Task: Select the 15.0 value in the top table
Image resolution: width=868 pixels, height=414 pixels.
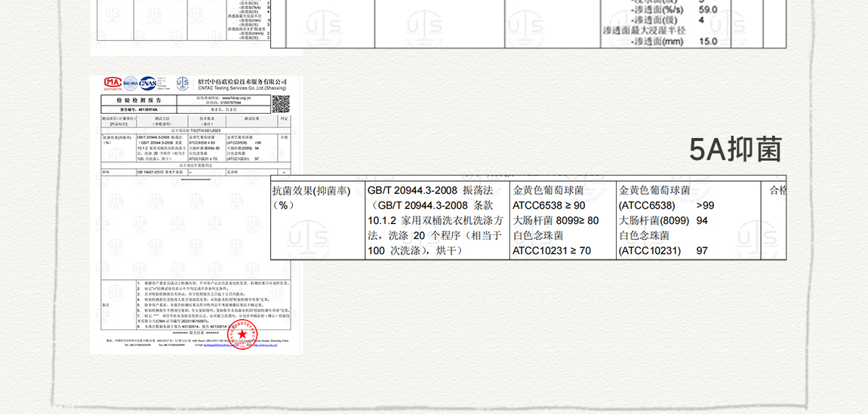Action: coord(707,41)
